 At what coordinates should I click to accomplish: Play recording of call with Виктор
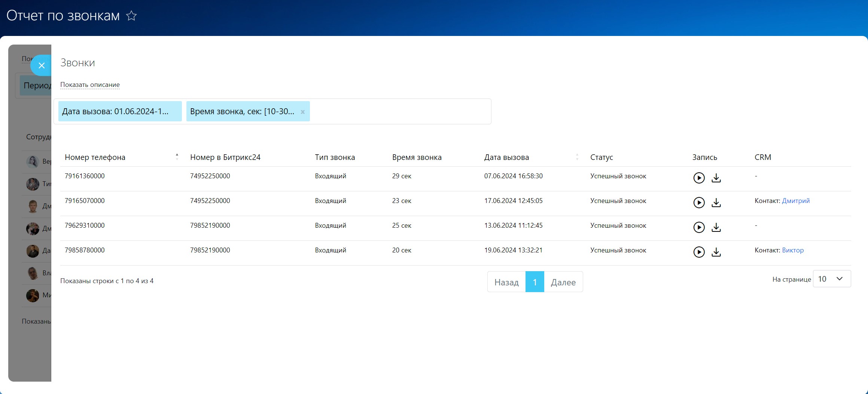tap(698, 252)
